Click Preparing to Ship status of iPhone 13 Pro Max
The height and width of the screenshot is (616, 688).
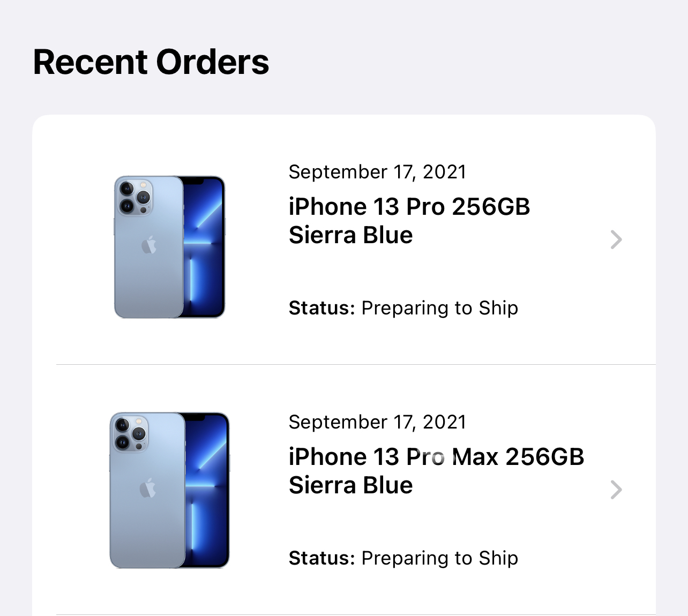pyautogui.click(x=440, y=558)
